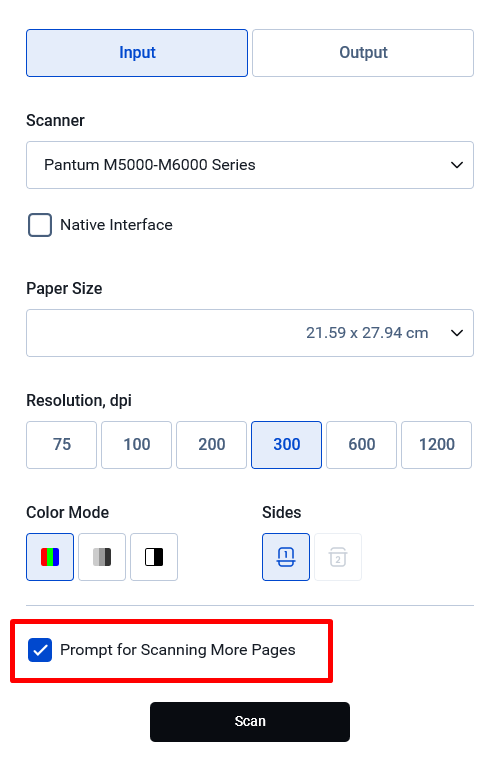Choose the grayscale color mode icon

(x=102, y=557)
